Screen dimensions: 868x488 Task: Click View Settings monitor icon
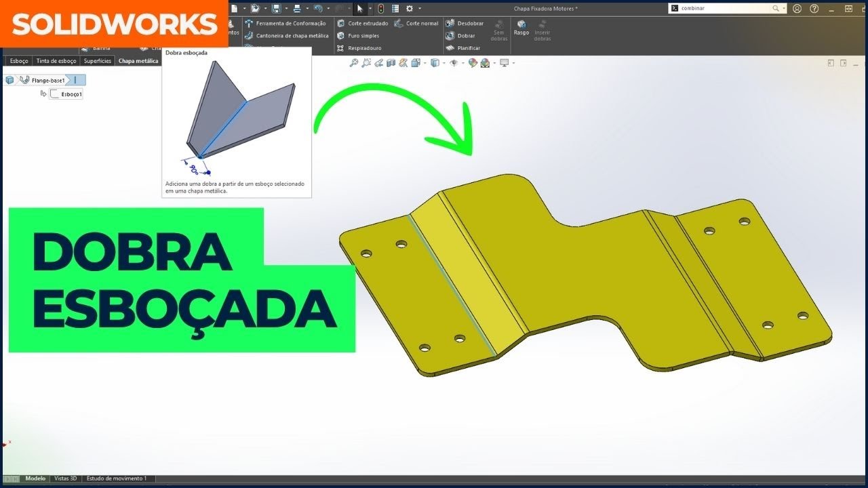click(504, 63)
